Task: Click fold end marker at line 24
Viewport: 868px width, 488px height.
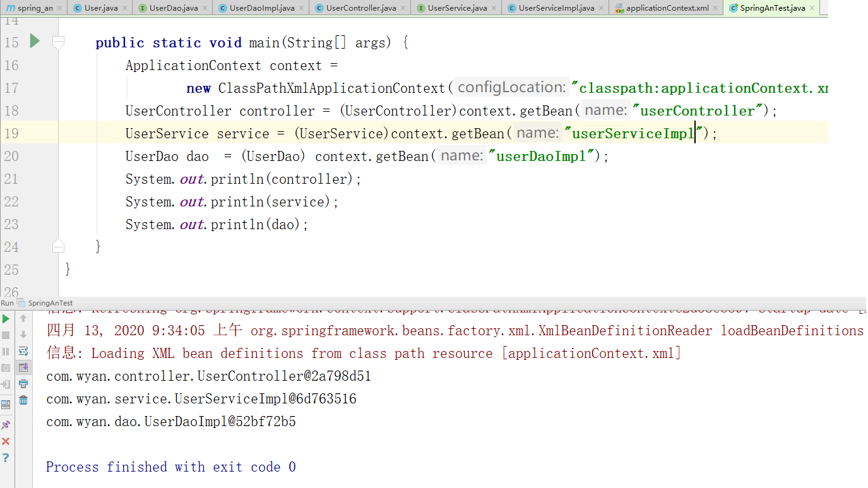Action: [x=58, y=246]
